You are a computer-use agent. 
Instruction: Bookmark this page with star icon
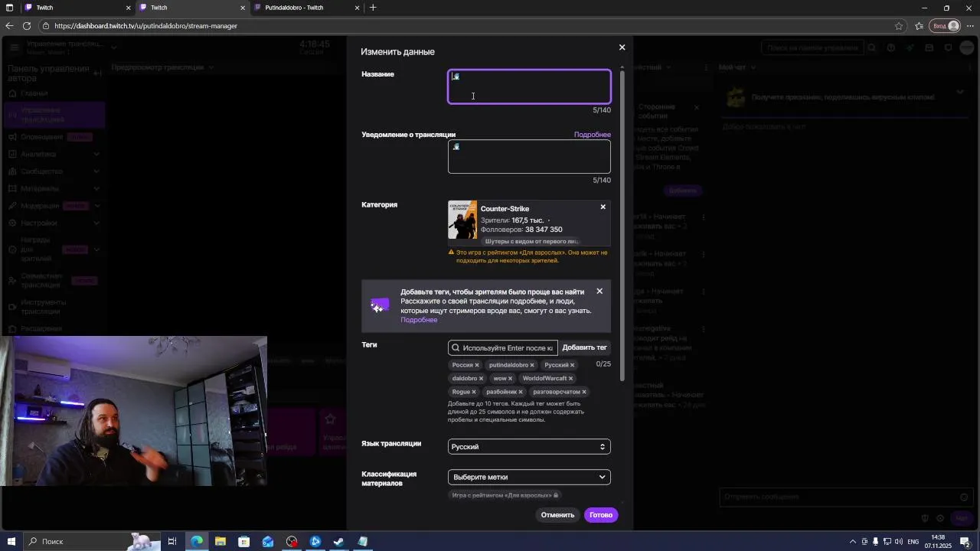(x=899, y=26)
